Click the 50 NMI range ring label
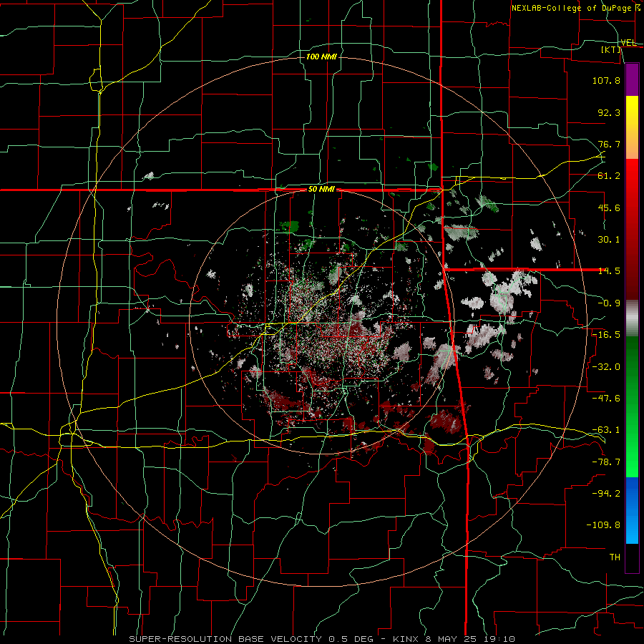This screenshot has width=644, height=644. click(x=321, y=190)
